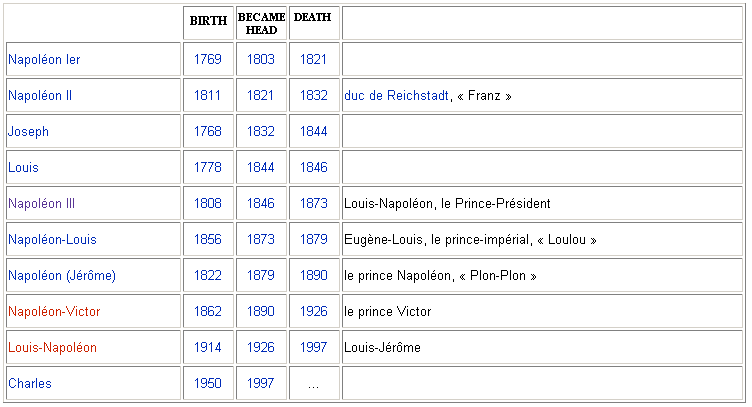Open the Napoléon Ier link

click(44, 60)
